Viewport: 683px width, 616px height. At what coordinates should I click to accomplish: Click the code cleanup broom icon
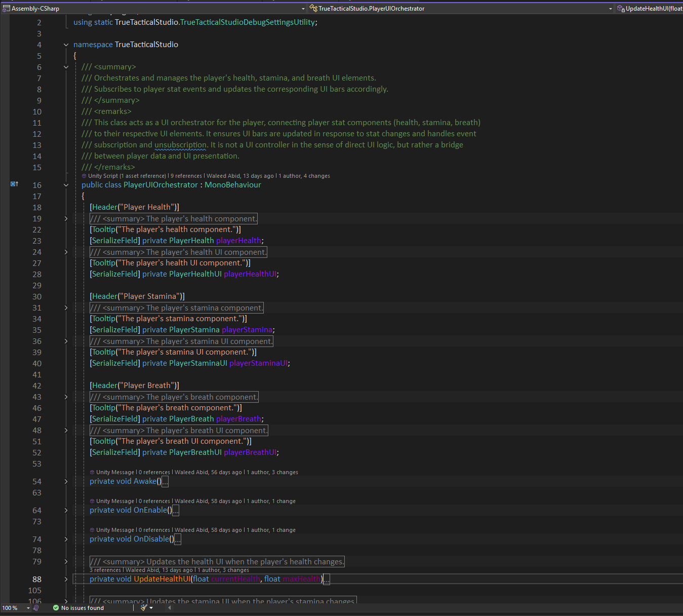pyautogui.click(x=144, y=607)
